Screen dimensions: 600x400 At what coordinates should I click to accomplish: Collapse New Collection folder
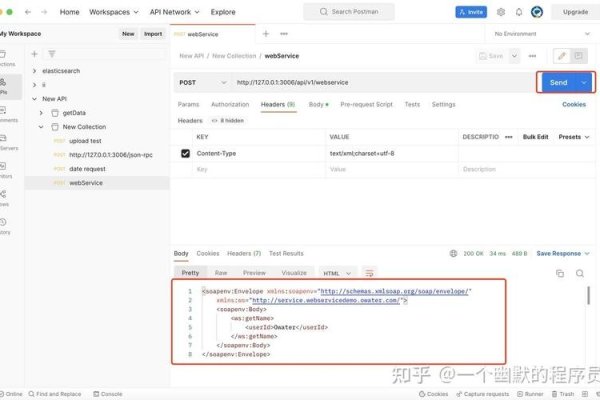pos(41,127)
